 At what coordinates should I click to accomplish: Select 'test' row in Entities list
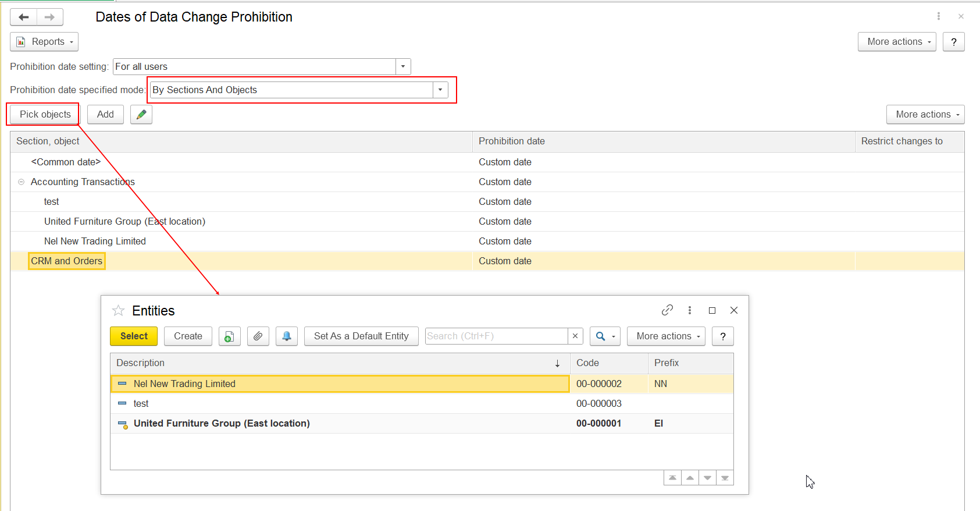(422, 404)
